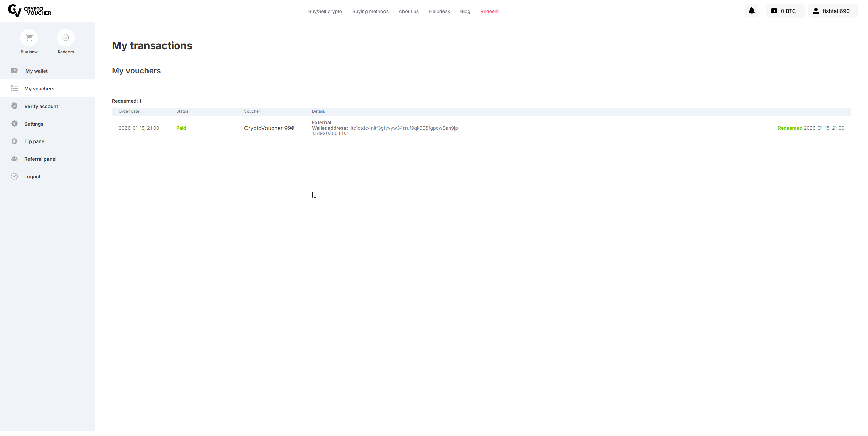
Task: Open the notifications bell
Action: tap(751, 11)
